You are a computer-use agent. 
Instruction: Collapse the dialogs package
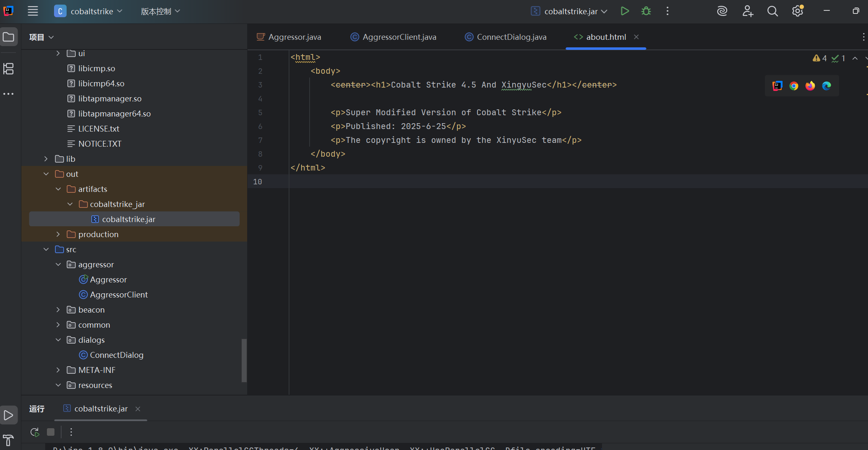click(x=58, y=340)
